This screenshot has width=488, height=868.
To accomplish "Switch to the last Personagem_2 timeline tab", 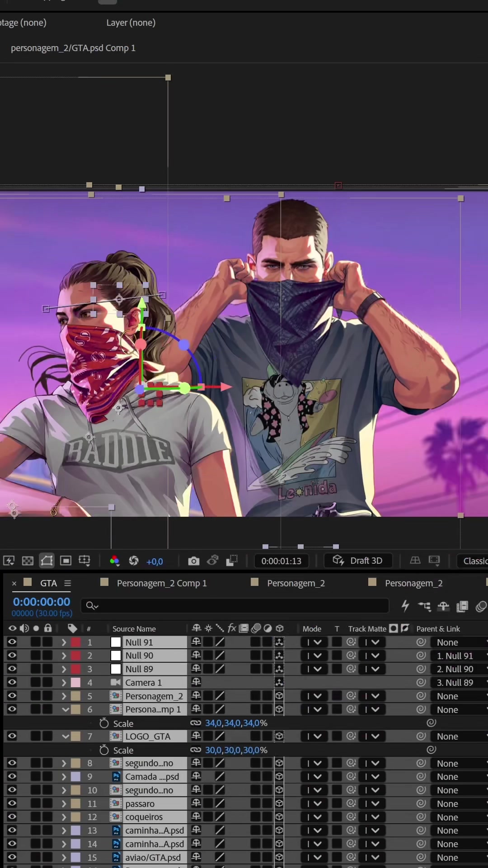I will [x=413, y=583].
